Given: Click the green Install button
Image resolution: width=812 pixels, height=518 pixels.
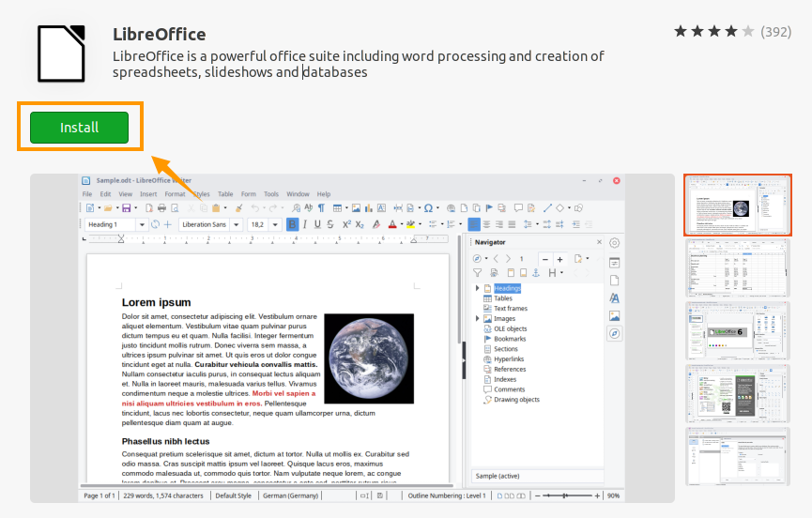Looking at the screenshot, I should (x=79, y=128).
